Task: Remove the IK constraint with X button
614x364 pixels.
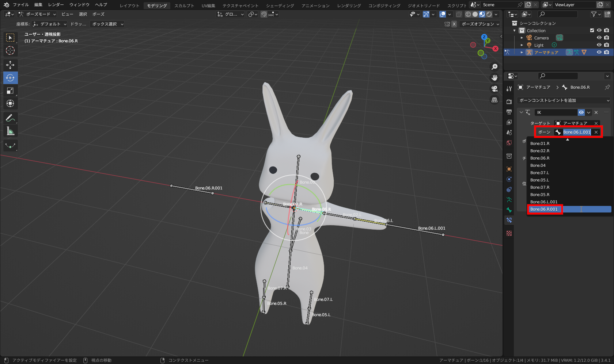Action: (x=596, y=112)
